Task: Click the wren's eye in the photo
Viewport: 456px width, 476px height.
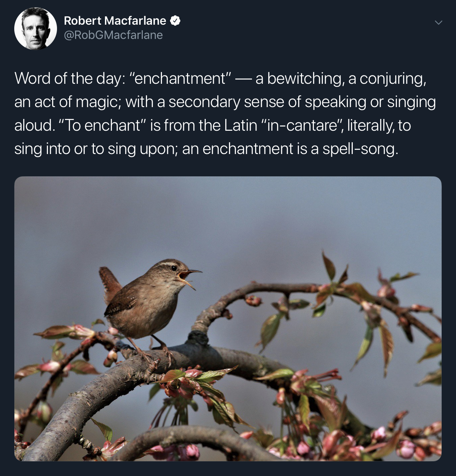Action: point(173,268)
